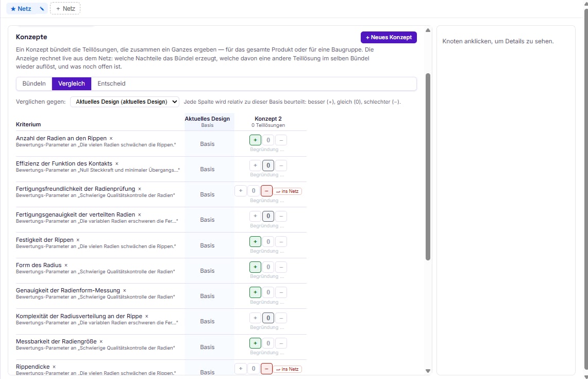Viewport: 588px width, 379px height.
Task: Rate Fertigungsgenauigkeit der verteilten Radien as worse (−)
Action: pyautogui.click(x=281, y=216)
